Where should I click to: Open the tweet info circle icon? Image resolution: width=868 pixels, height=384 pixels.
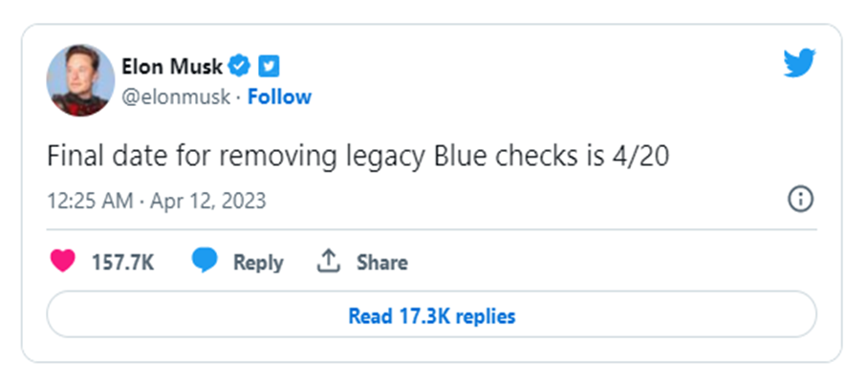click(x=800, y=199)
